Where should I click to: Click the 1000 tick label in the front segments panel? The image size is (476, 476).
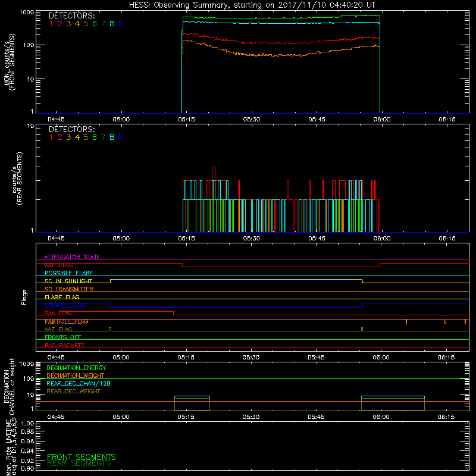[x=26, y=12]
